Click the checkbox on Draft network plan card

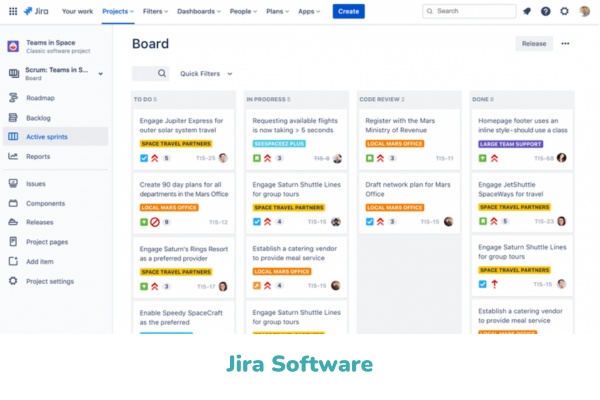point(370,222)
